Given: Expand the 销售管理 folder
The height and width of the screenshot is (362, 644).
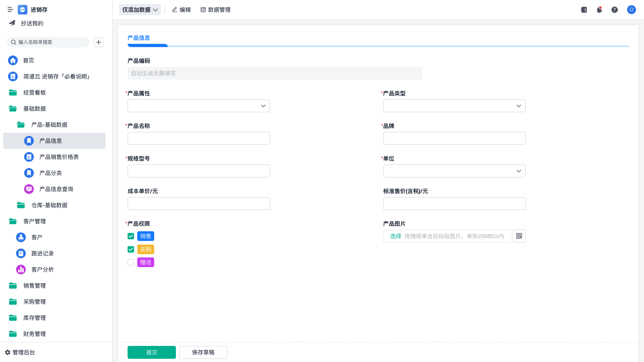Looking at the screenshot, I should (x=34, y=286).
